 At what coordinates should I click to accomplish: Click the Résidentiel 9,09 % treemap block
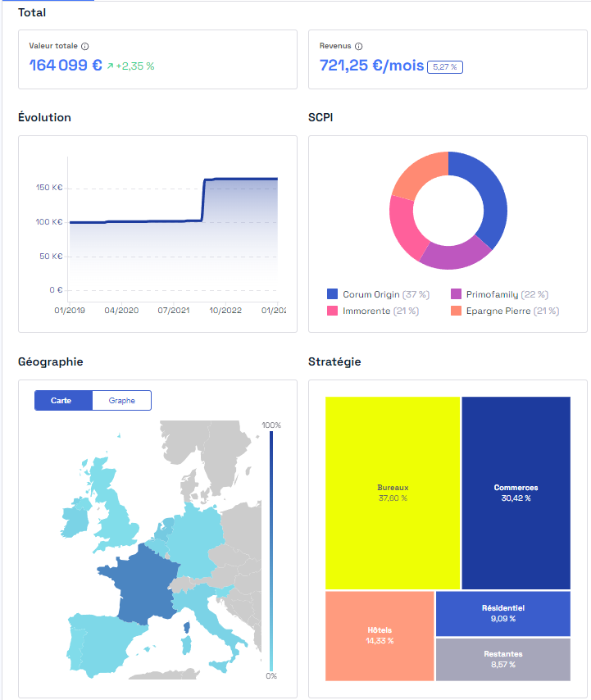(x=503, y=613)
